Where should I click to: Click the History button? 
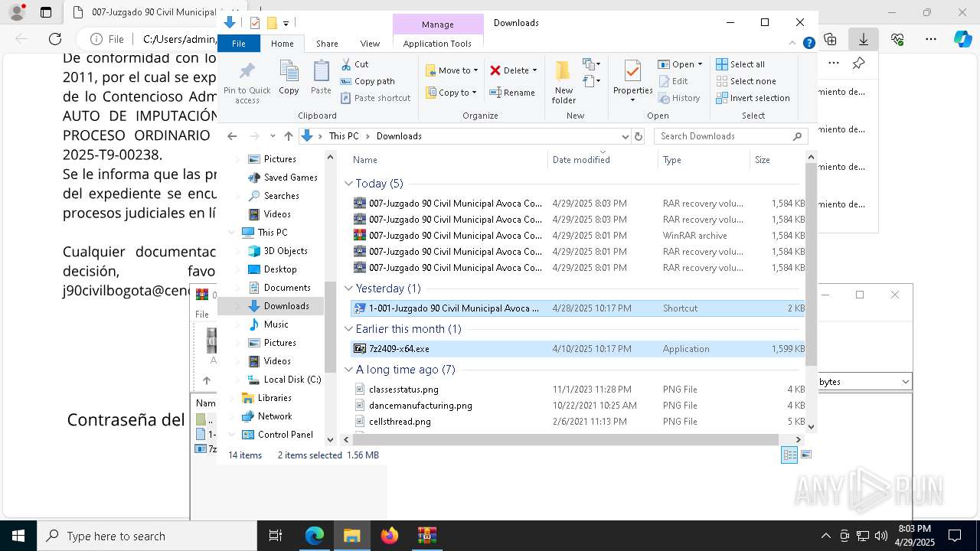click(x=678, y=98)
